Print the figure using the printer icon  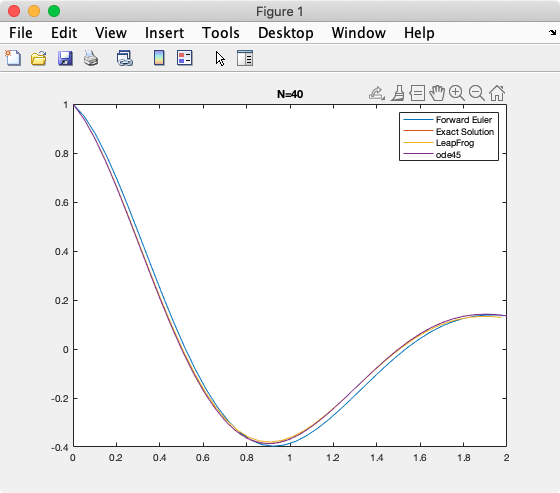pos(91,58)
